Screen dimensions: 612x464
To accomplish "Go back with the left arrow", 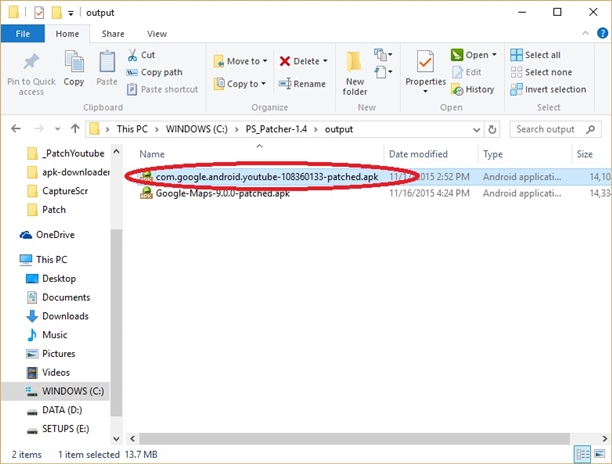I will tap(16, 128).
